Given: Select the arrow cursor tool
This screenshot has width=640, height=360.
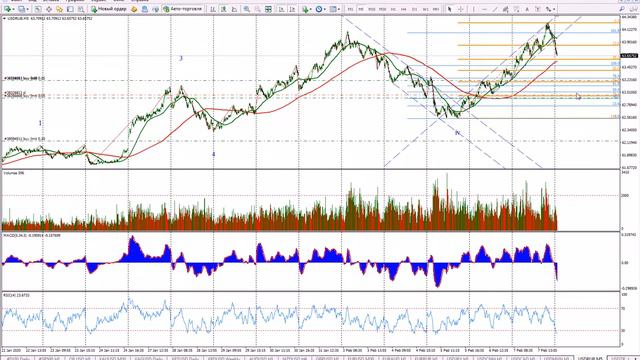Looking at the screenshot, I should 449,9.
